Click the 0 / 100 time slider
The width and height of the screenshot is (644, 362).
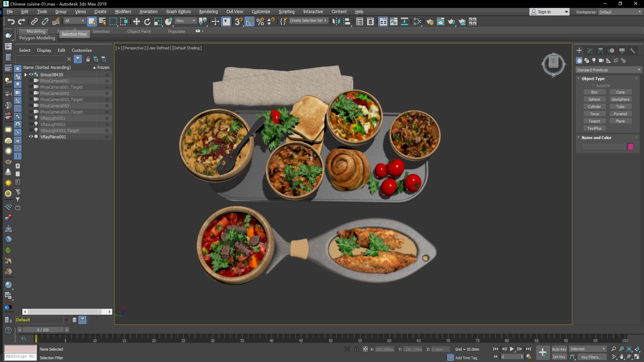pos(43,330)
